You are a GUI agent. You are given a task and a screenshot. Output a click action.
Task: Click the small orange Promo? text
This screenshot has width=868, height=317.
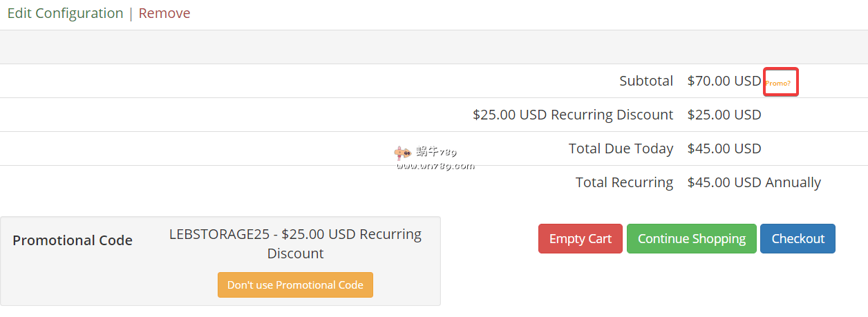(x=778, y=83)
